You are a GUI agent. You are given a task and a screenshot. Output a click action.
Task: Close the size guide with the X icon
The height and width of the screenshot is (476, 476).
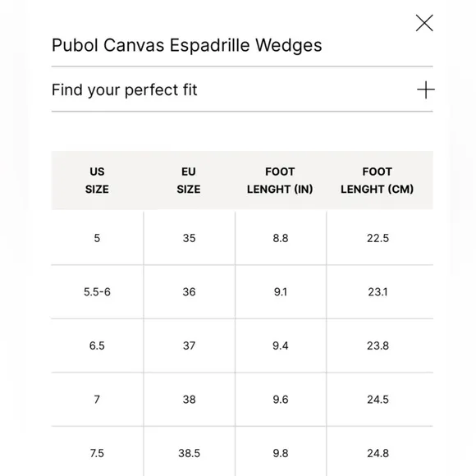[424, 23]
